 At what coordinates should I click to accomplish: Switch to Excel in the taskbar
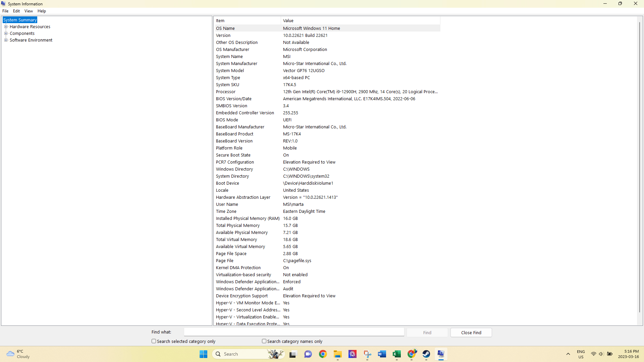pos(396,354)
